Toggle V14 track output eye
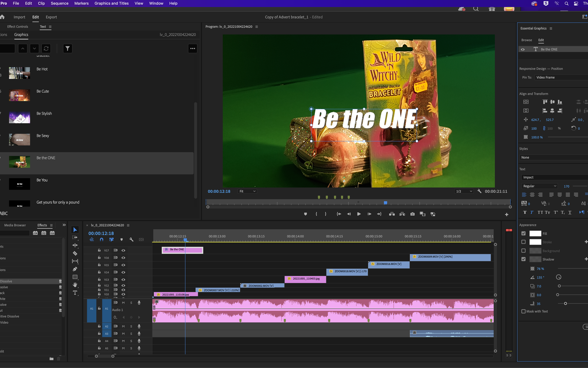This screenshot has width=588, height=368. (123, 272)
